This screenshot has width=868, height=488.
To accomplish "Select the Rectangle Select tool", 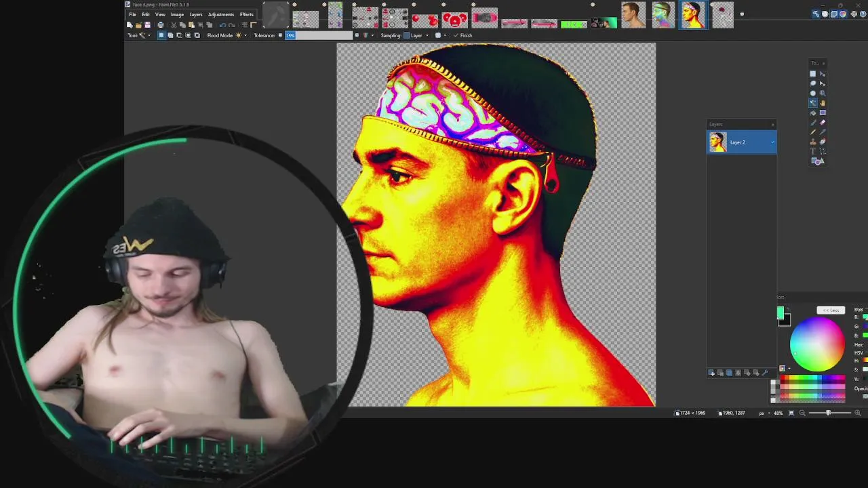I will [x=813, y=74].
